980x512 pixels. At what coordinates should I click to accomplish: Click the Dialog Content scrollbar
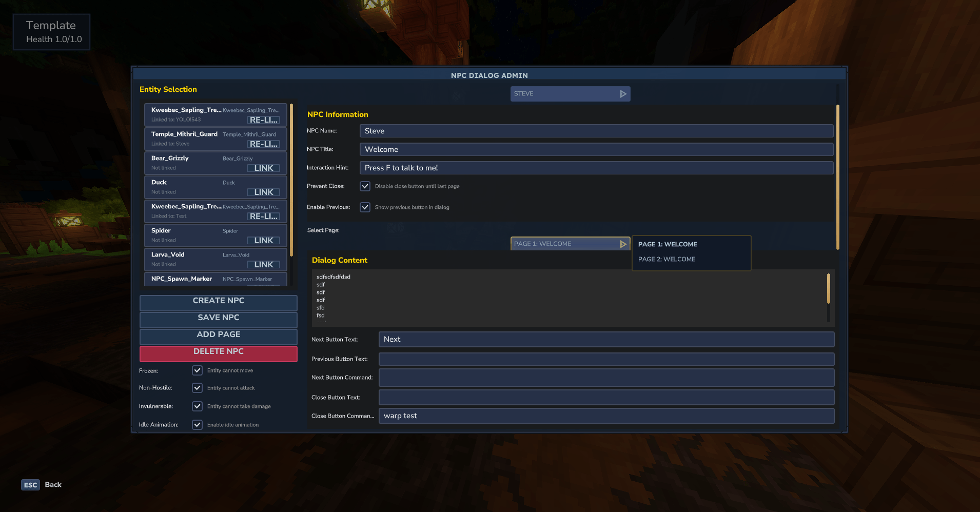pos(828,288)
